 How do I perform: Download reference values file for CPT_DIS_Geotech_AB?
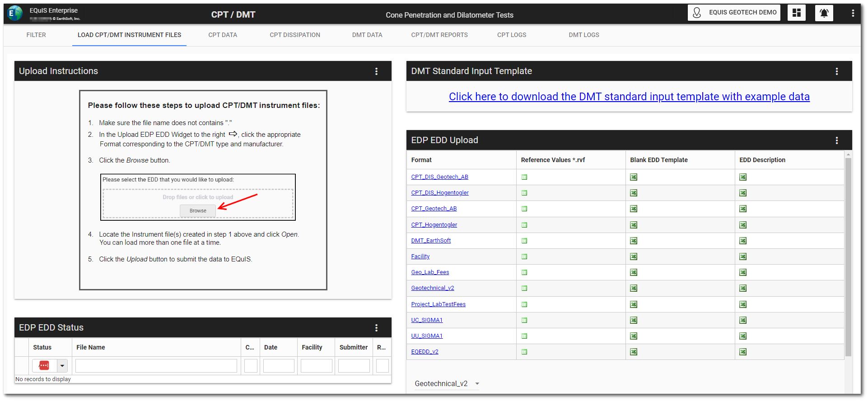point(524,177)
